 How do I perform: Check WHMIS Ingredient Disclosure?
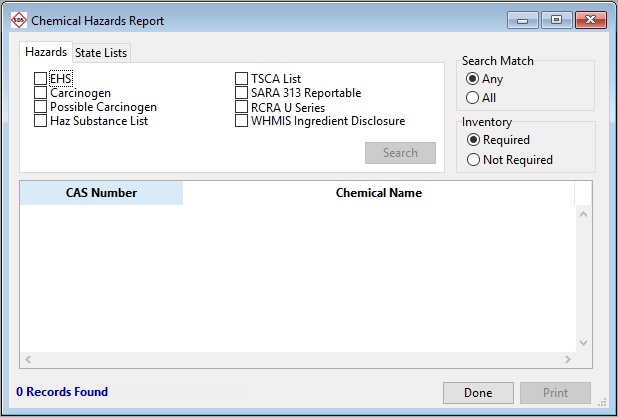(241, 121)
